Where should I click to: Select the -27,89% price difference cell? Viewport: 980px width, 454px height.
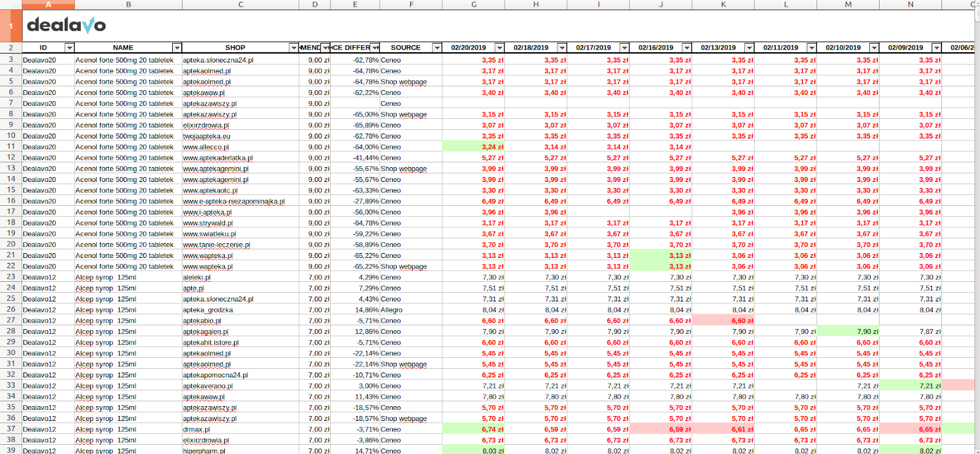point(355,201)
